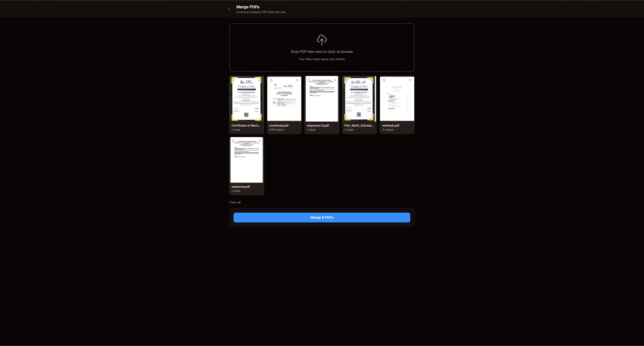The height and width of the screenshot is (346, 644).
Task: Grab the drag handle on combined.pdf card
Action: pos(271,80)
